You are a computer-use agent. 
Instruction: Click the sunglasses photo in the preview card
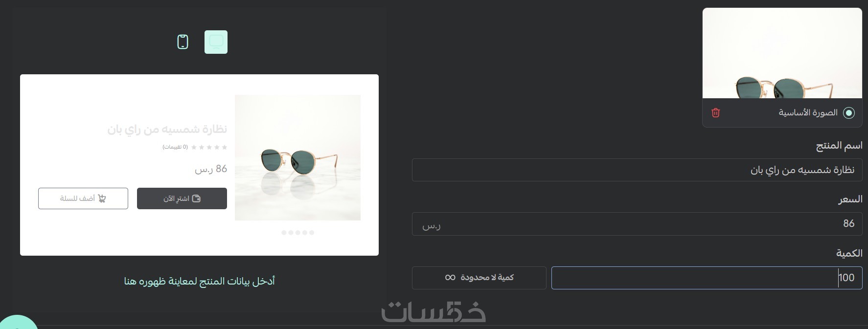pos(297,157)
